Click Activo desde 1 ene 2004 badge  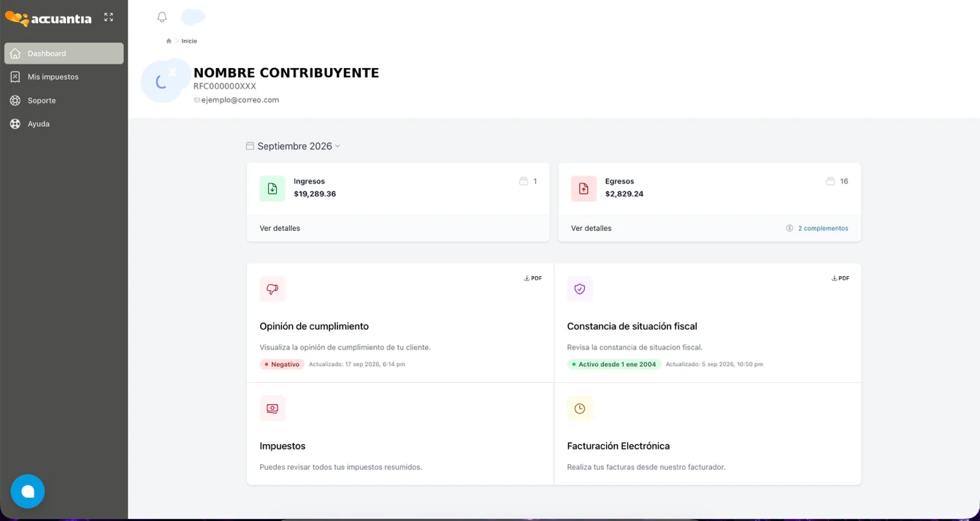pyautogui.click(x=614, y=364)
